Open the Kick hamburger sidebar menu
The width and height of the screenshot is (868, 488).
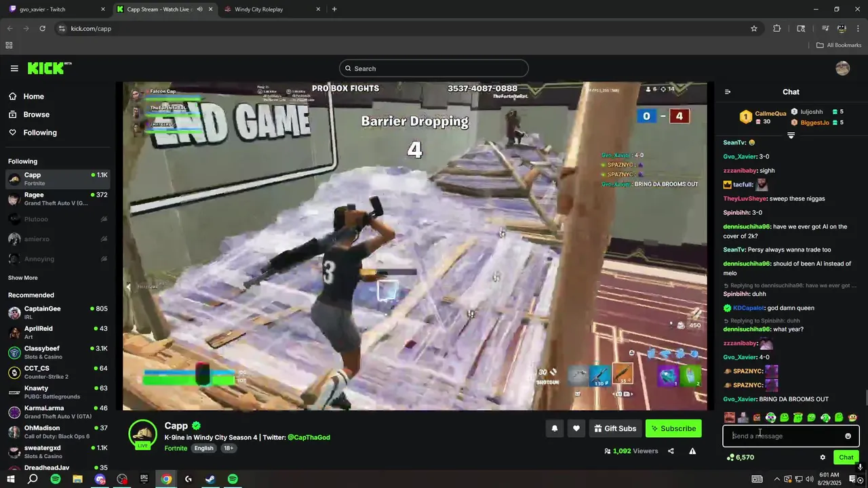(14, 68)
